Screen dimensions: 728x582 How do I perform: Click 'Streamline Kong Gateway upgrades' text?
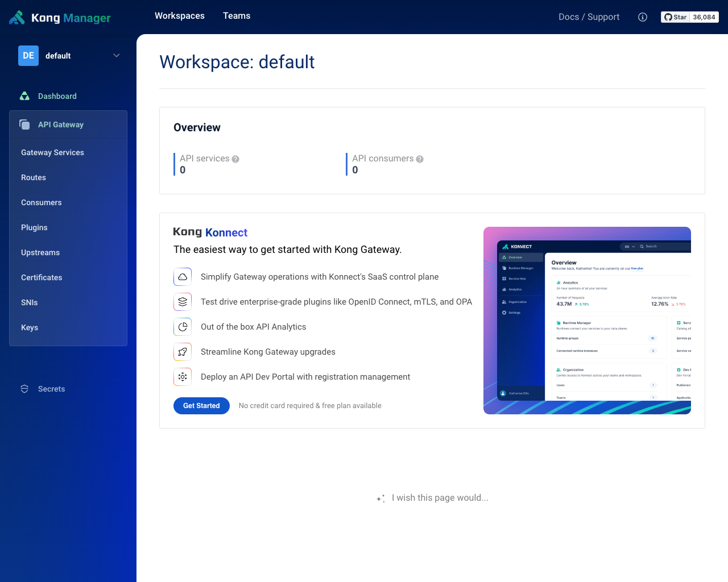[268, 352]
